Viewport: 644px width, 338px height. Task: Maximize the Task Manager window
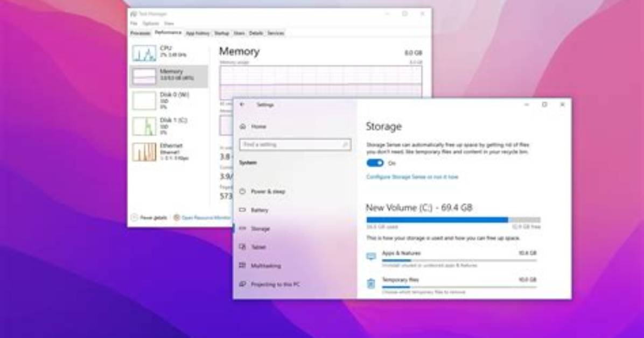click(x=405, y=14)
